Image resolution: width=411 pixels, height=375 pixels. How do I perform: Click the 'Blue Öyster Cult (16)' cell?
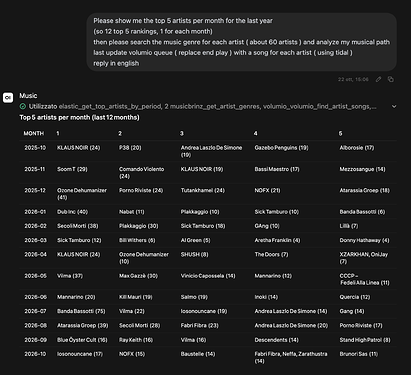82,340
